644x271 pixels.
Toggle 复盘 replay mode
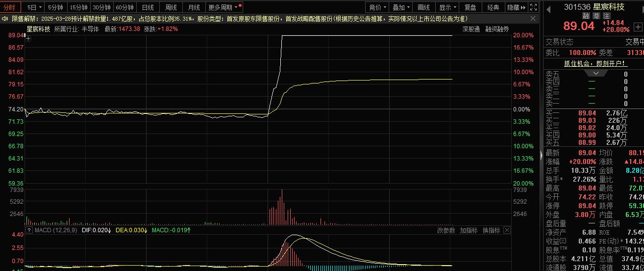[x=470, y=7]
